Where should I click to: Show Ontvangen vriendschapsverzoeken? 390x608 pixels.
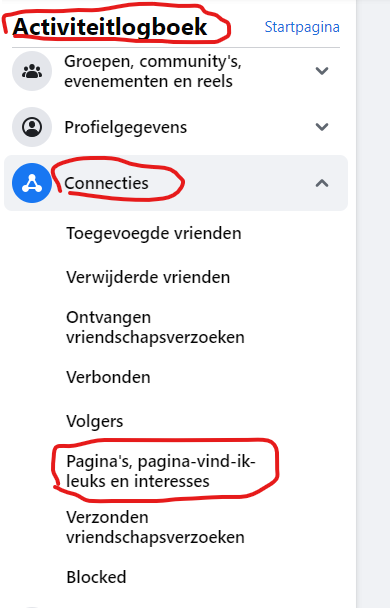155,327
